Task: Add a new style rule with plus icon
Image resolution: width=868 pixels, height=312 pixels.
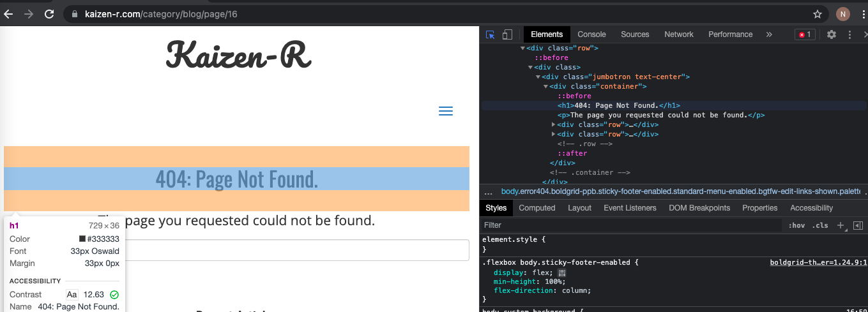Action: click(x=841, y=225)
